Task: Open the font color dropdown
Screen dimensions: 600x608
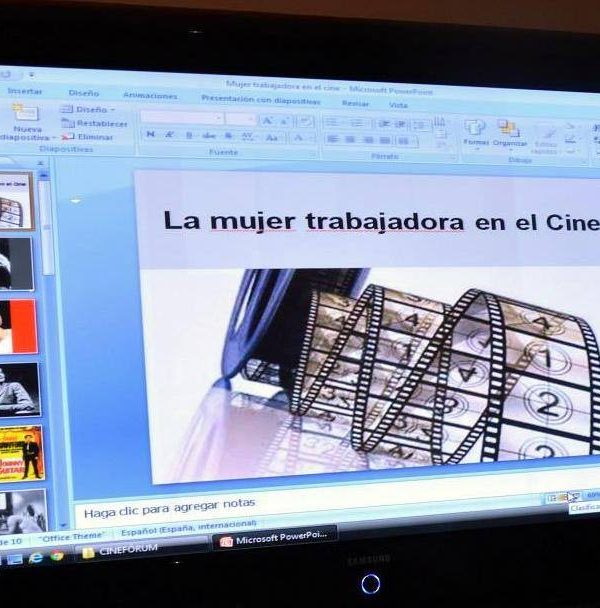Action: click(302, 138)
